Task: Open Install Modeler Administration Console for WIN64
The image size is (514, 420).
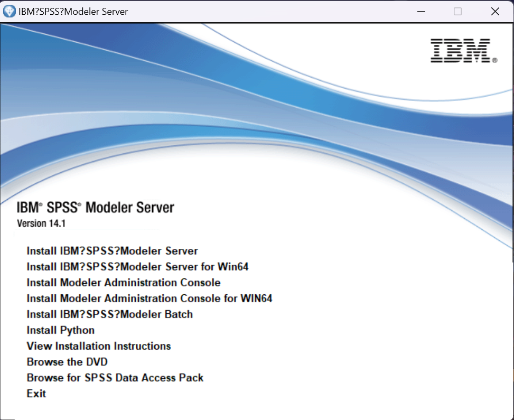Action: click(149, 298)
